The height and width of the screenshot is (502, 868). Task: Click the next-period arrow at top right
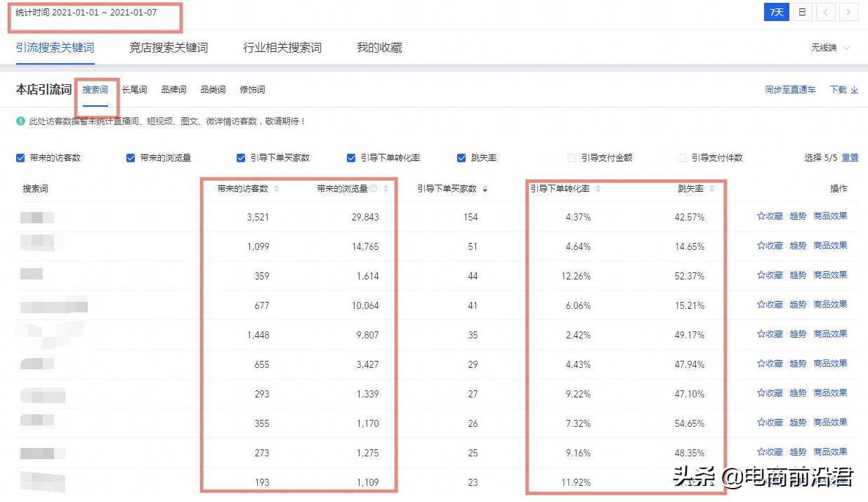[x=848, y=12]
